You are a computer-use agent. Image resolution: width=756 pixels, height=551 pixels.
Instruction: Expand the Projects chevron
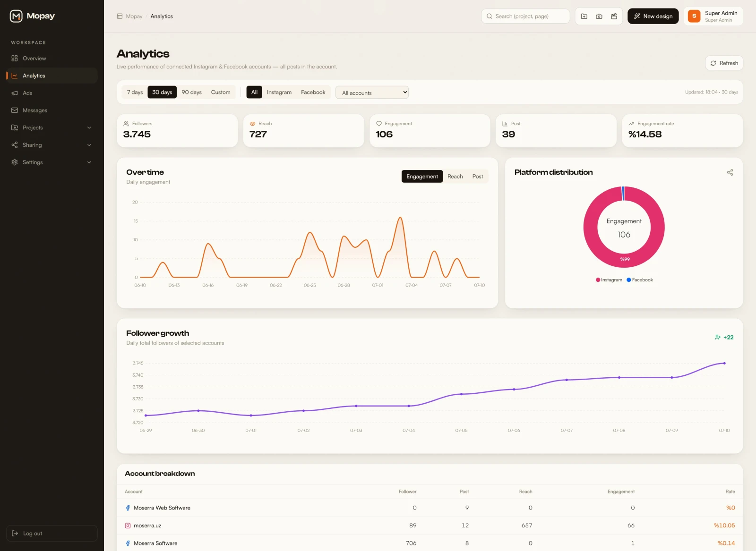pos(89,127)
